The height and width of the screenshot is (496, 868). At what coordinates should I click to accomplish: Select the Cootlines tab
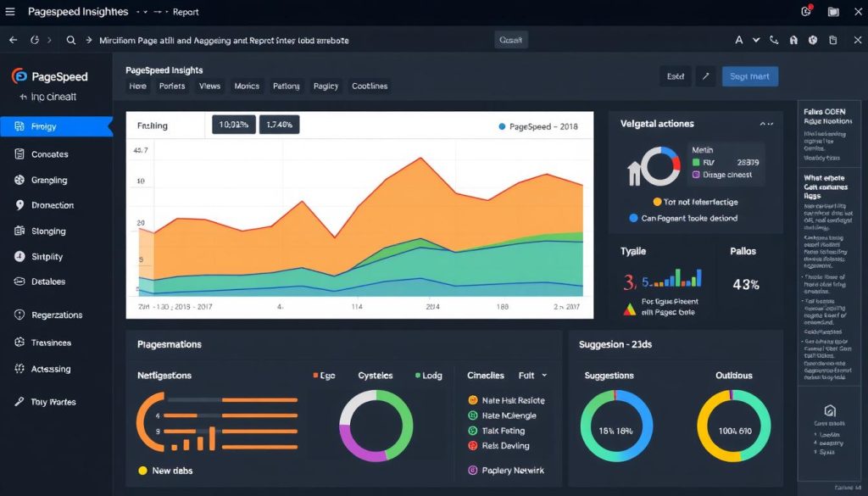pos(370,86)
